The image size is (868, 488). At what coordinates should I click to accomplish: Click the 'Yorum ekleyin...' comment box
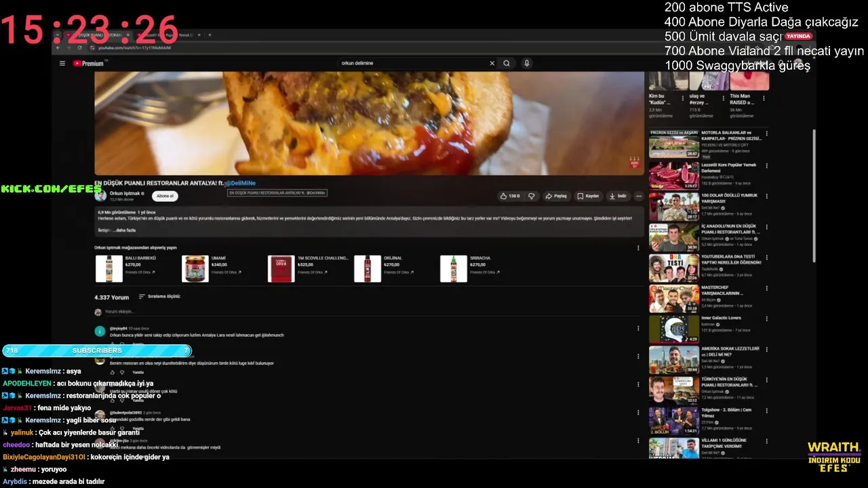[x=370, y=312]
